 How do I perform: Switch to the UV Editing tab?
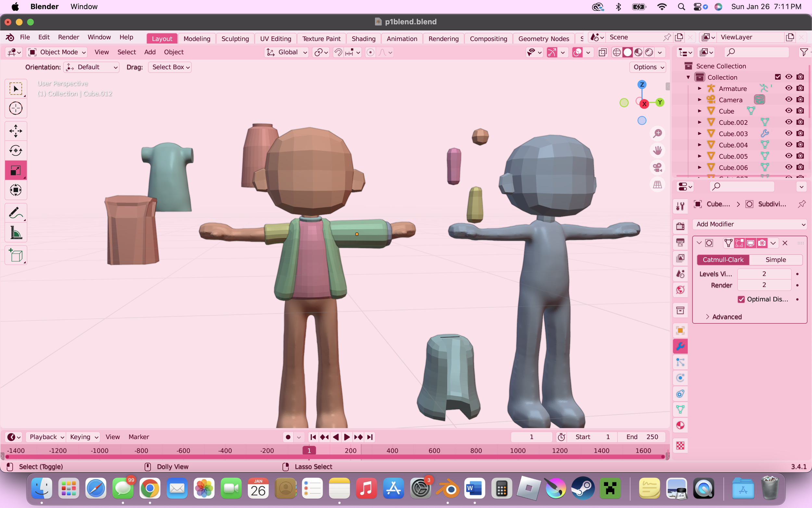click(x=275, y=39)
